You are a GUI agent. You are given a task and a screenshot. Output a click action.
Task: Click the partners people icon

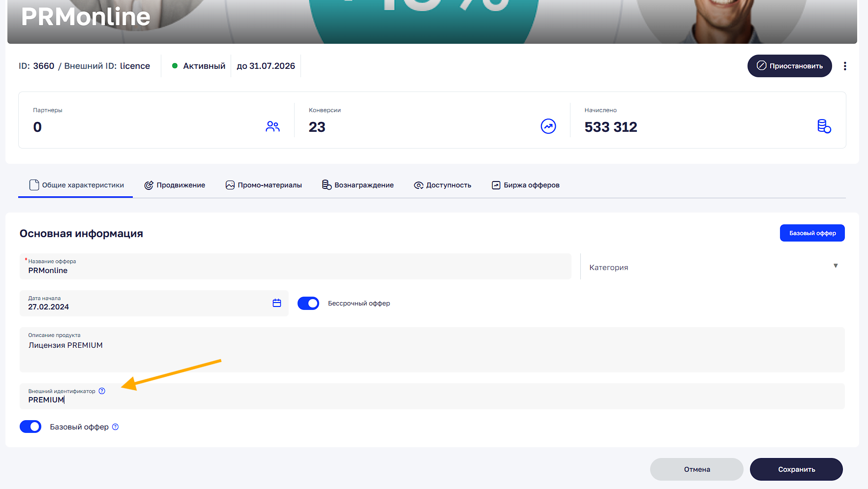(x=272, y=126)
